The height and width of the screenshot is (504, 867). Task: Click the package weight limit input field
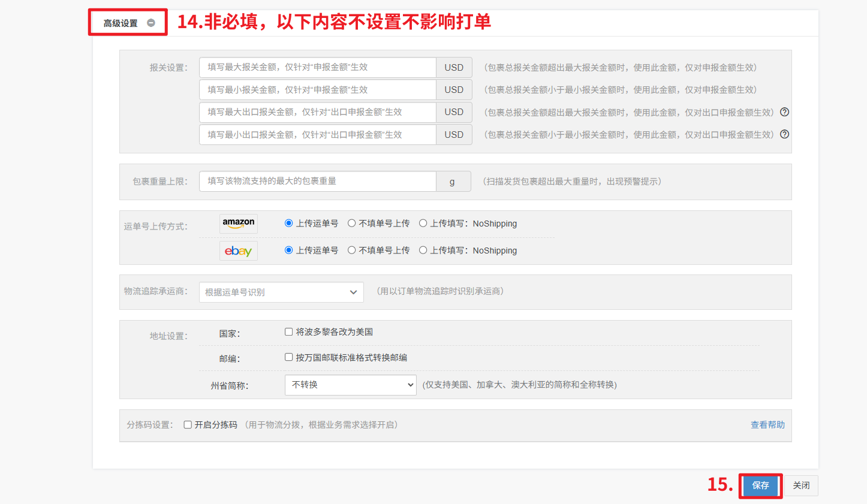(x=318, y=182)
